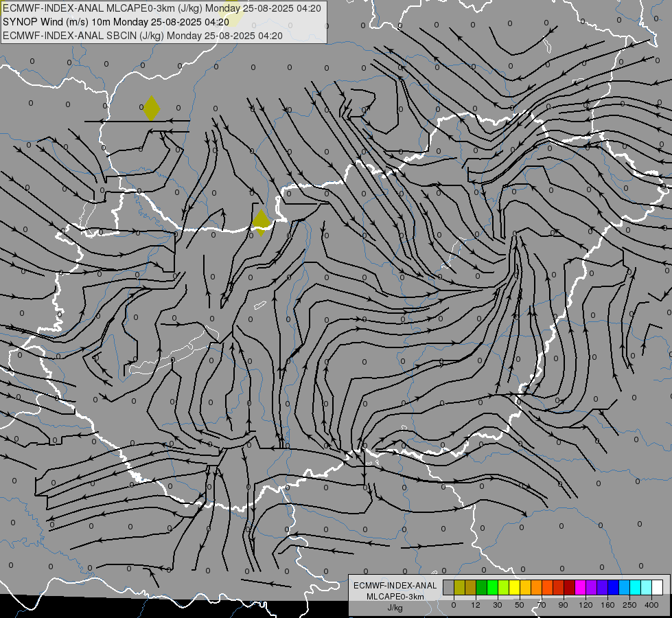Select the legend value 70
This screenshot has height=618, width=672.
pos(542,605)
